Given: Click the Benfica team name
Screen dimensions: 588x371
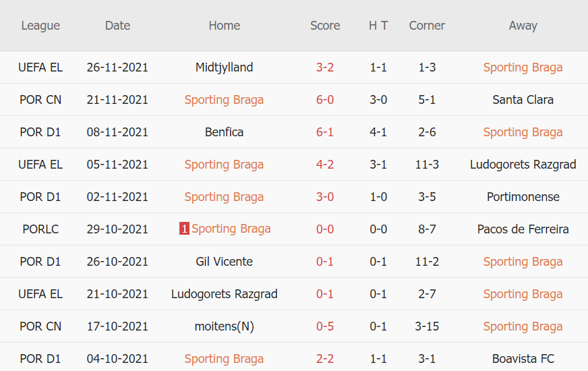Looking at the screenshot, I should coord(224,132).
